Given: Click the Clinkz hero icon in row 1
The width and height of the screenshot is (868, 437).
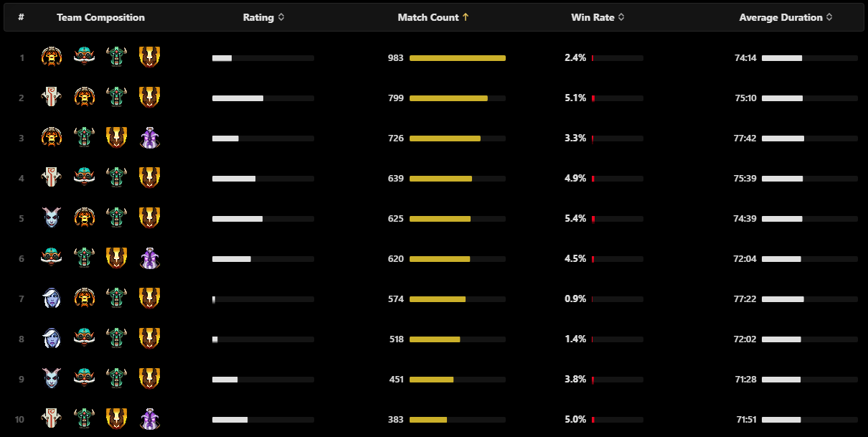Looking at the screenshot, I should coord(52,57).
